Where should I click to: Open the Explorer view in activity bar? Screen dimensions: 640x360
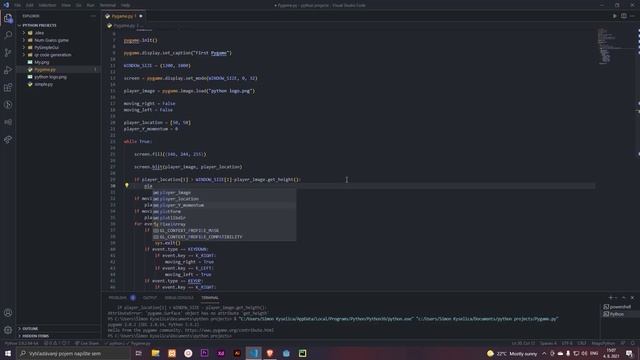pos(8,18)
